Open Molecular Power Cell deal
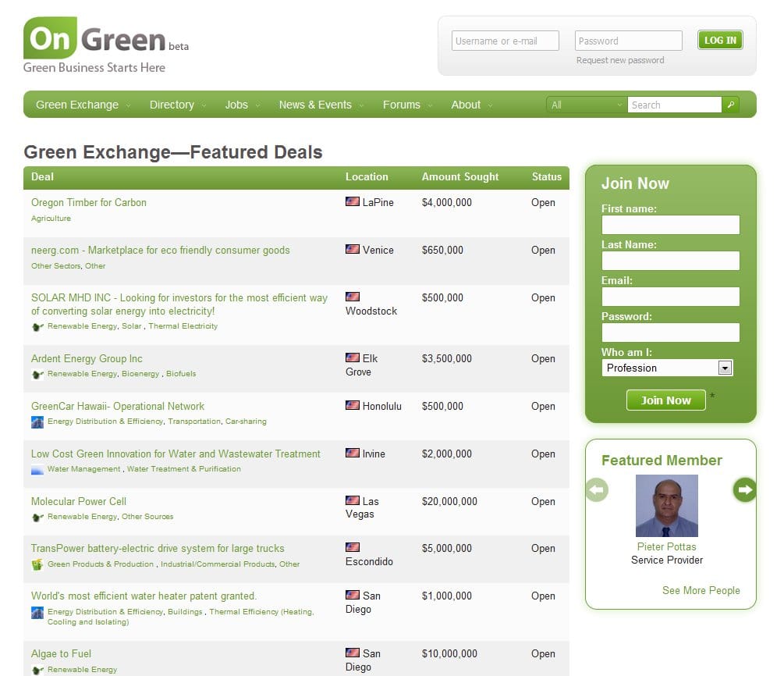This screenshot has width=784, height=676. click(x=79, y=501)
